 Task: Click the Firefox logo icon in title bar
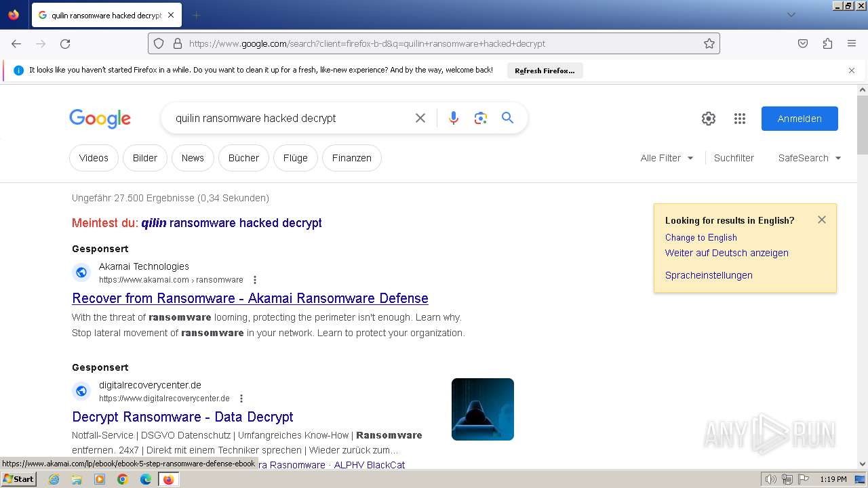14,14
